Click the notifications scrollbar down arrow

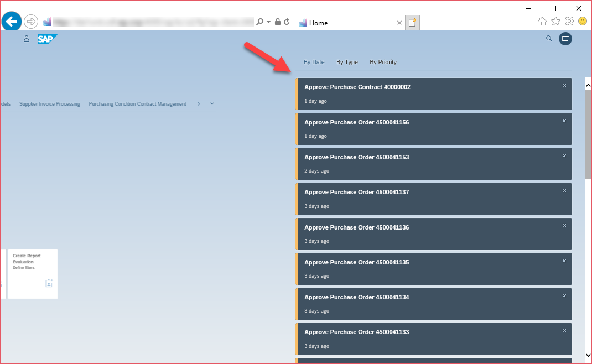click(588, 355)
